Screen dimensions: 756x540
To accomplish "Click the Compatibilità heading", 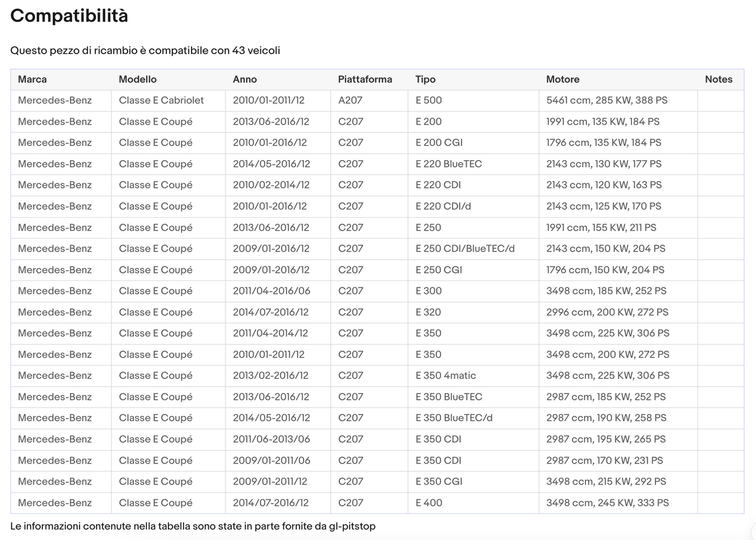I will coord(69,16).
